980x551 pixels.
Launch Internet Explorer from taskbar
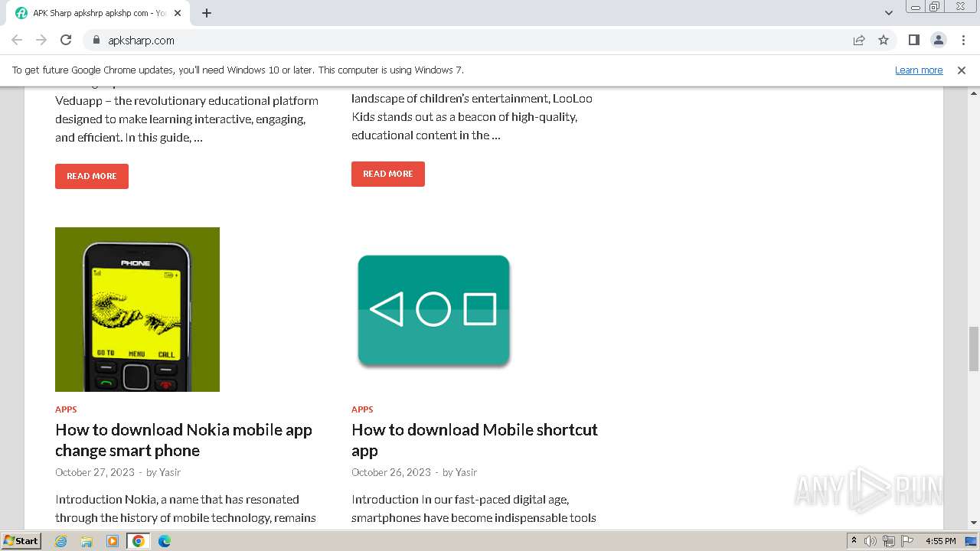coord(61,541)
